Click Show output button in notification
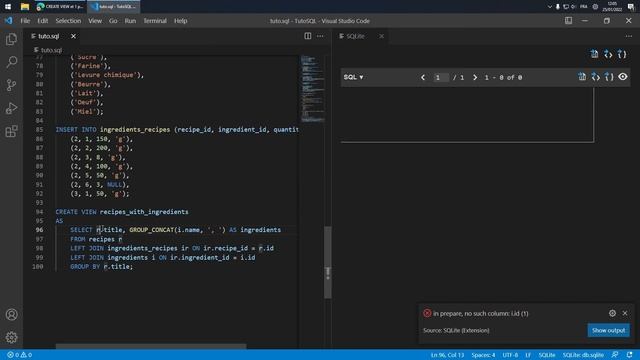 (608, 330)
